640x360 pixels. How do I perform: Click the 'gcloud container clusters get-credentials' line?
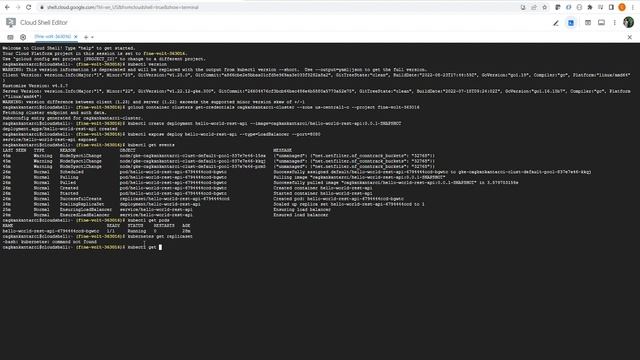[x=211, y=107]
